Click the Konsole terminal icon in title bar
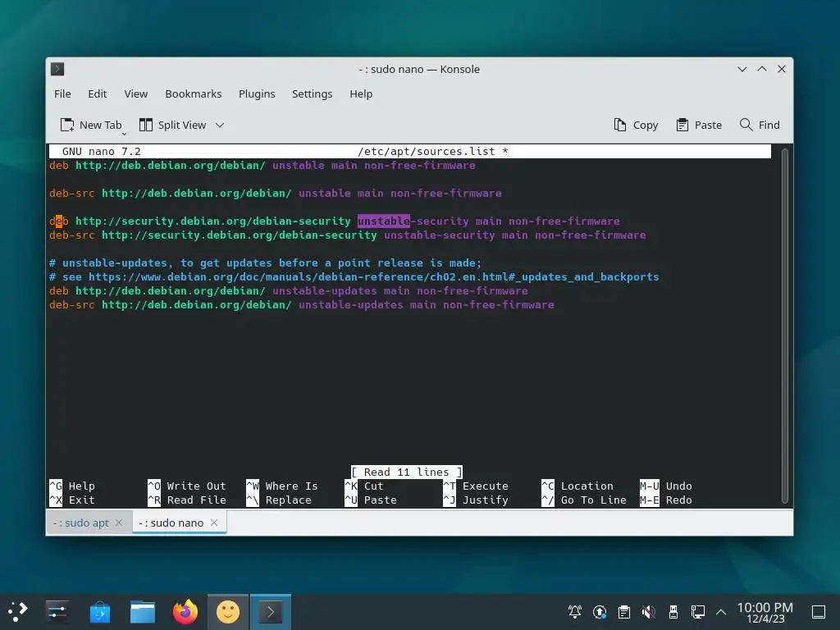The width and height of the screenshot is (840, 630). [x=57, y=69]
